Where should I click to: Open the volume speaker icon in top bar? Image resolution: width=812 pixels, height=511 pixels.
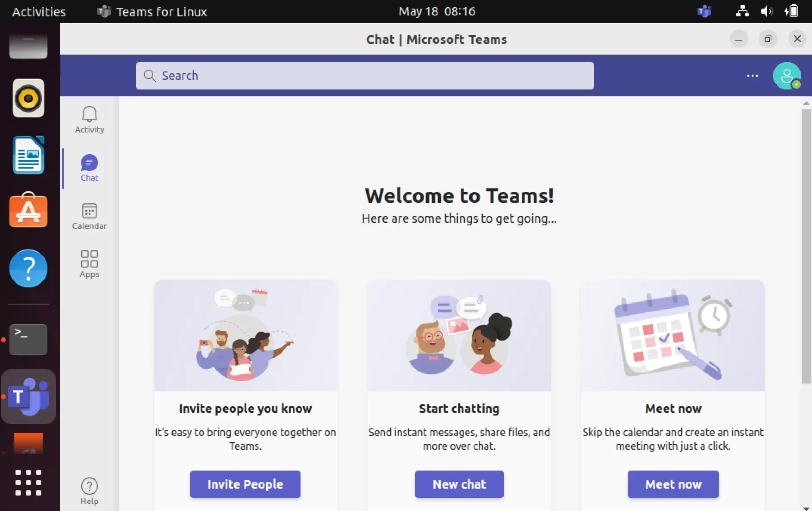[x=766, y=12]
